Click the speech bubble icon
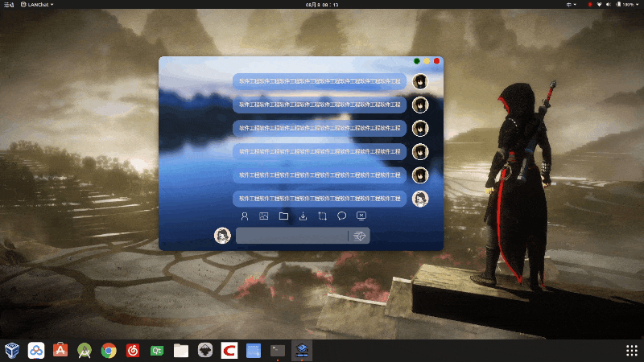 point(341,216)
